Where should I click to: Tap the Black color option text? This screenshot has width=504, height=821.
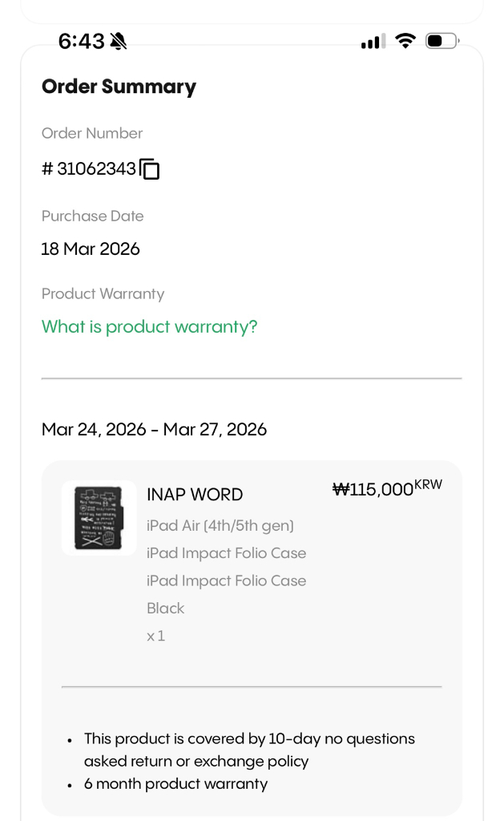(166, 609)
